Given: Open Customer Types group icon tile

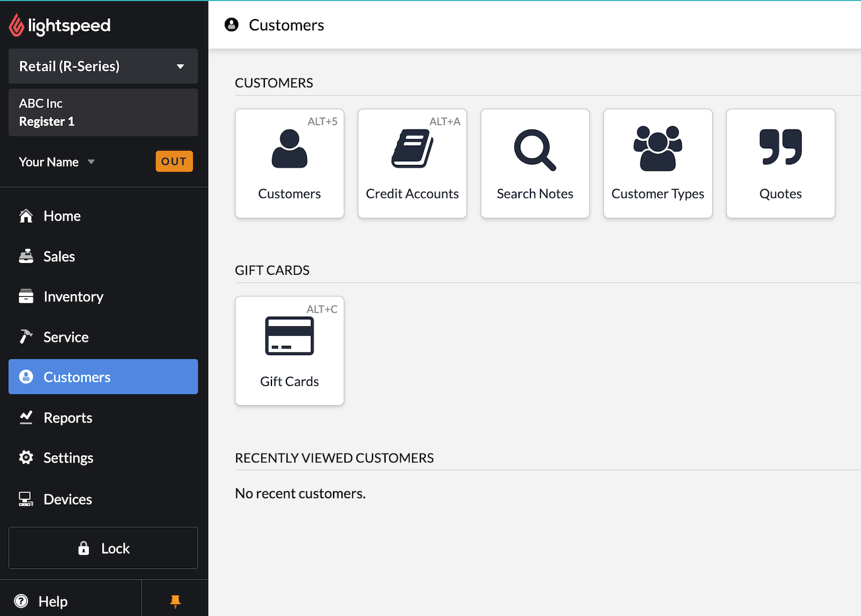Looking at the screenshot, I should pos(658,163).
